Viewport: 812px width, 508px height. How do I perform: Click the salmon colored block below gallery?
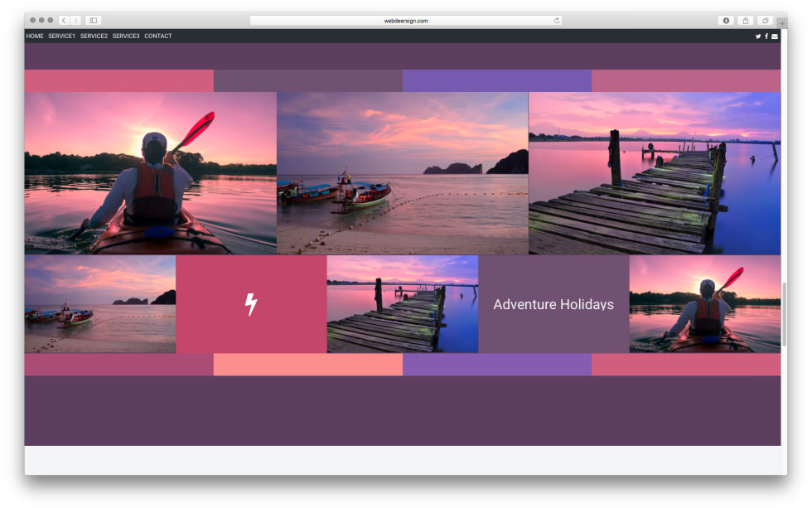point(308,365)
